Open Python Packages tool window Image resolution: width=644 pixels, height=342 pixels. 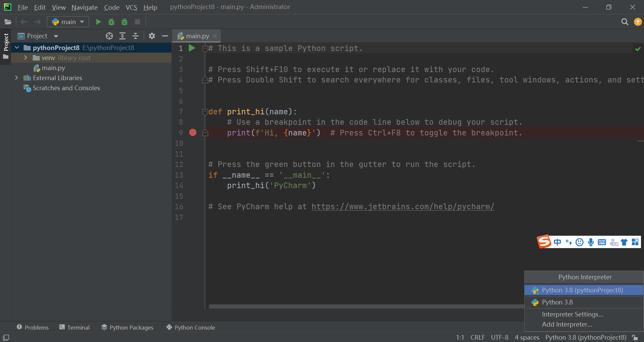(127, 327)
